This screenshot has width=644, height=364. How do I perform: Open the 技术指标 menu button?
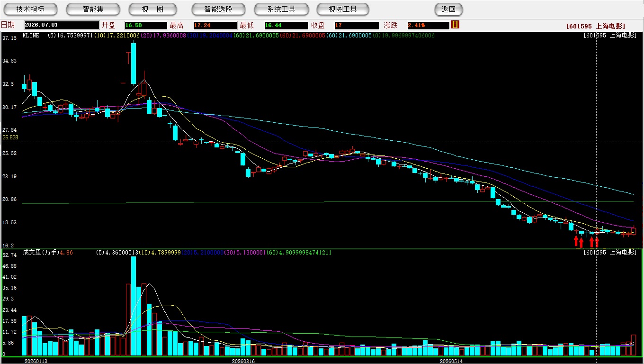coord(30,9)
